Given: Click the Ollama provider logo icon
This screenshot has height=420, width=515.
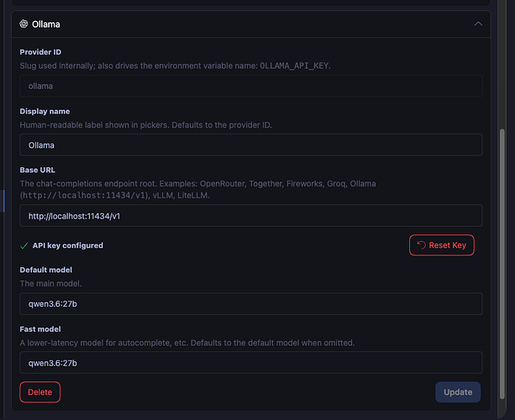Looking at the screenshot, I should [24, 24].
